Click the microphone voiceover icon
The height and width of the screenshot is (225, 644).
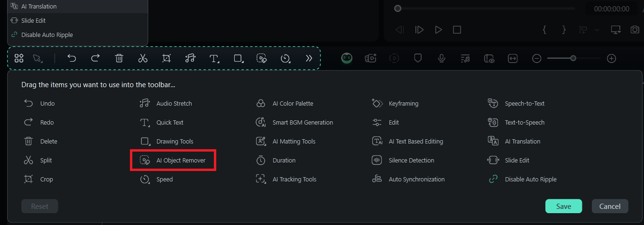[442, 58]
